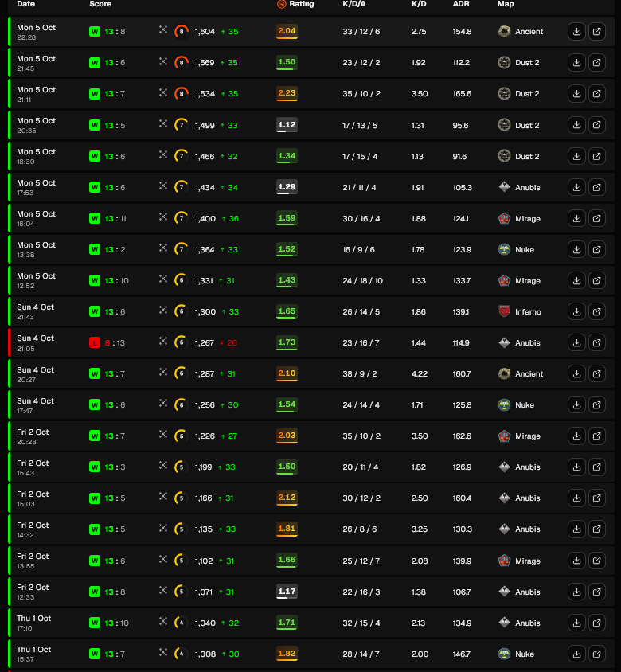Click level 8 badge in 1,604 Elo row
Image resolution: width=621 pixels, height=672 pixels.
tap(182, 31)
